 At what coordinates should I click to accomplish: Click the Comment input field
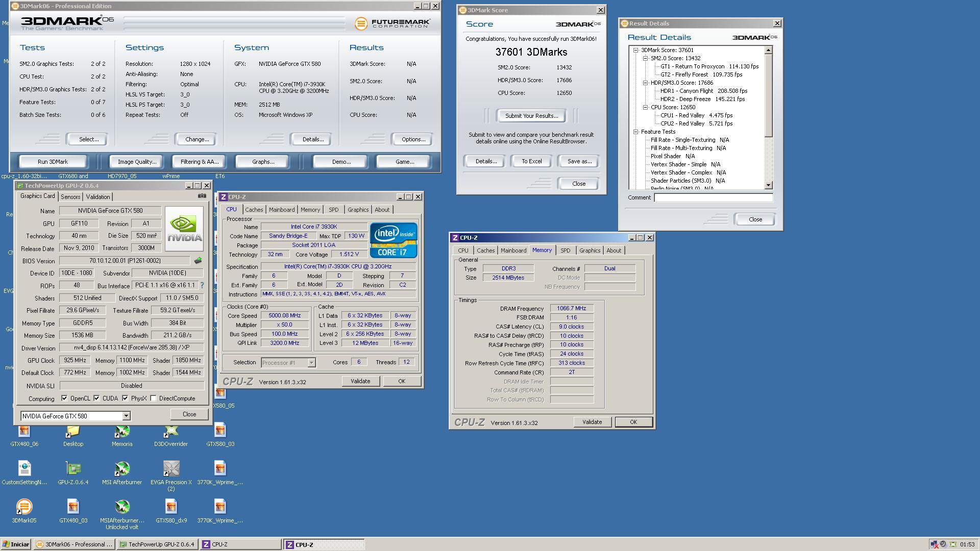pyautogui.click(x=713, y=197)
